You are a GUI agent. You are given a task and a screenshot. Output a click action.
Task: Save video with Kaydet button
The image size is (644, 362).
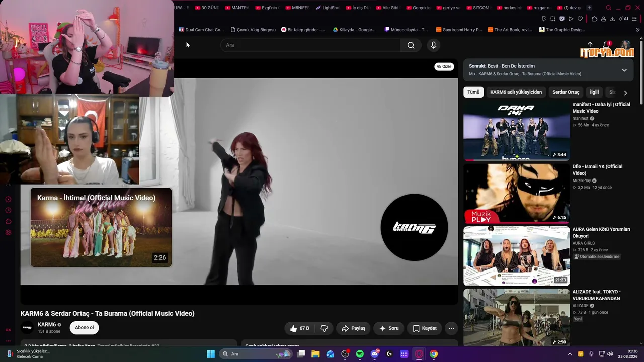click(x=425, y=328)
